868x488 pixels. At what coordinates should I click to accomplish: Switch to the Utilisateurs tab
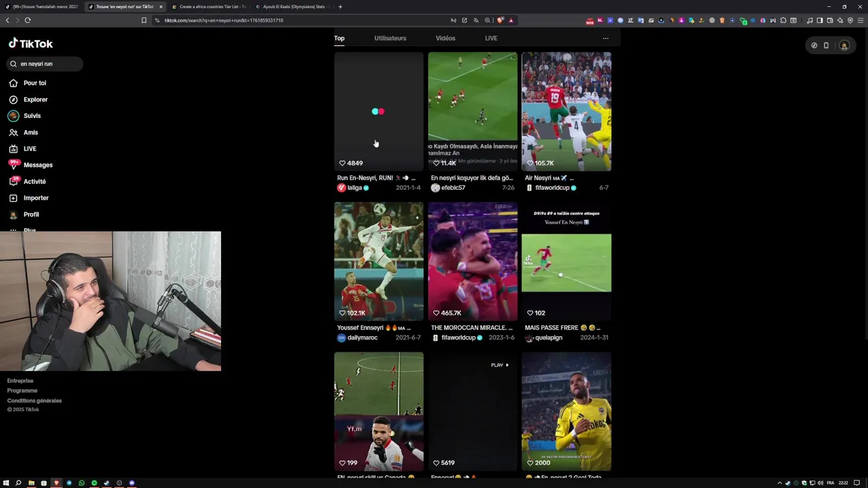pyautogui.click(x=390, y=38)
